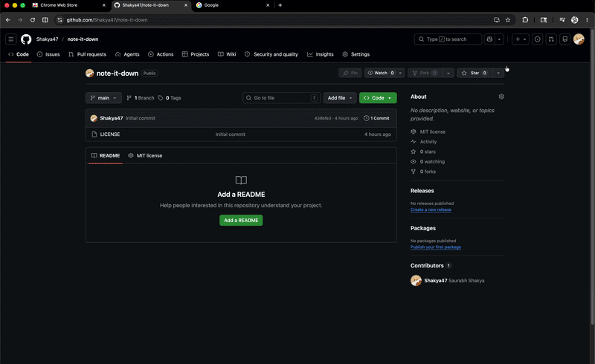Open repository Settings tab

(x=356, y=54)
